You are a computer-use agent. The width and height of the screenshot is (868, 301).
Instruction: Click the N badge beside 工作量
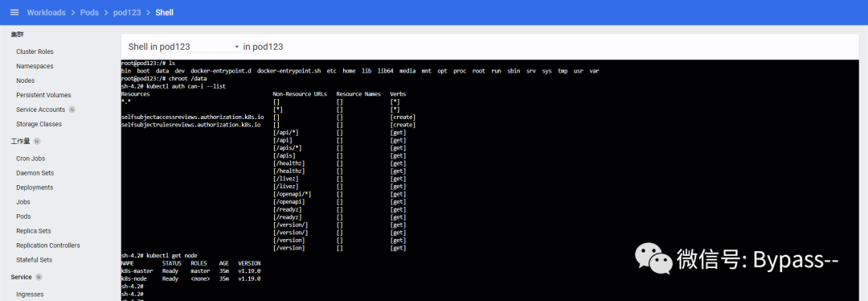pyautogui.click(x=37, y=142)
